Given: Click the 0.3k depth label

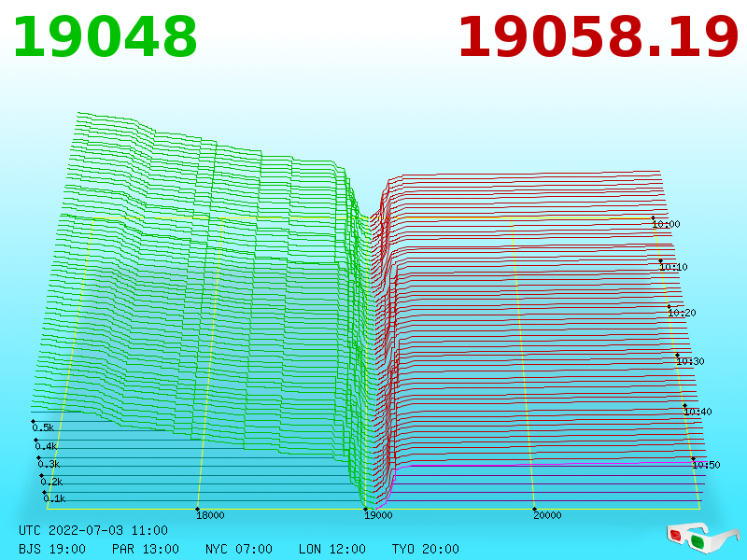Looking at the screenshot, I should click(x=49, y=464).
